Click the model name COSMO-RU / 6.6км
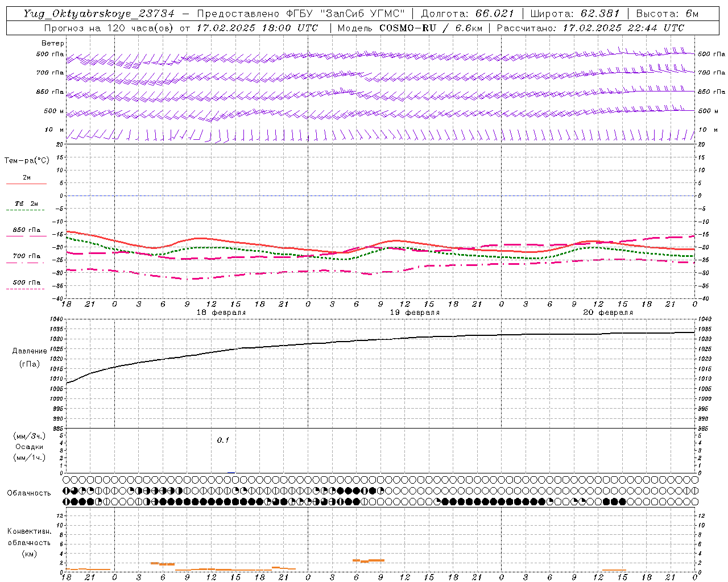This screenshot has height=582, width=728. pyautogui.click(x=431, y=28)
